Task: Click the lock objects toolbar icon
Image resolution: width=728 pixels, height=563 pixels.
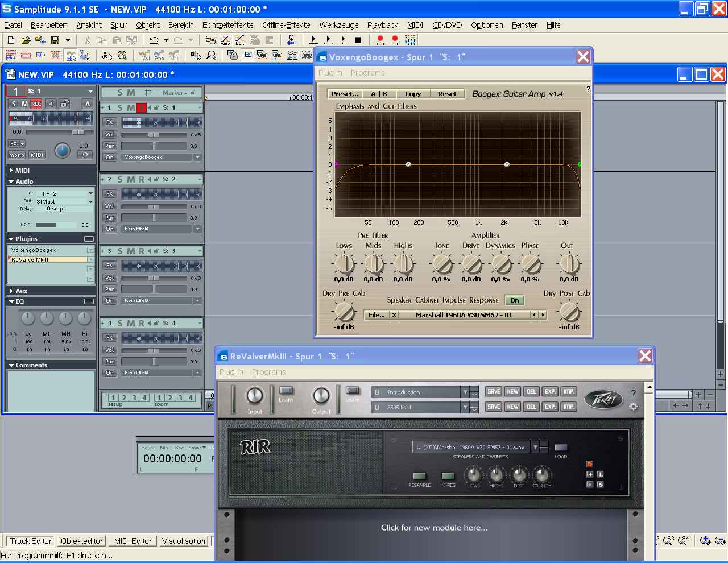Action: pos(232,55)
